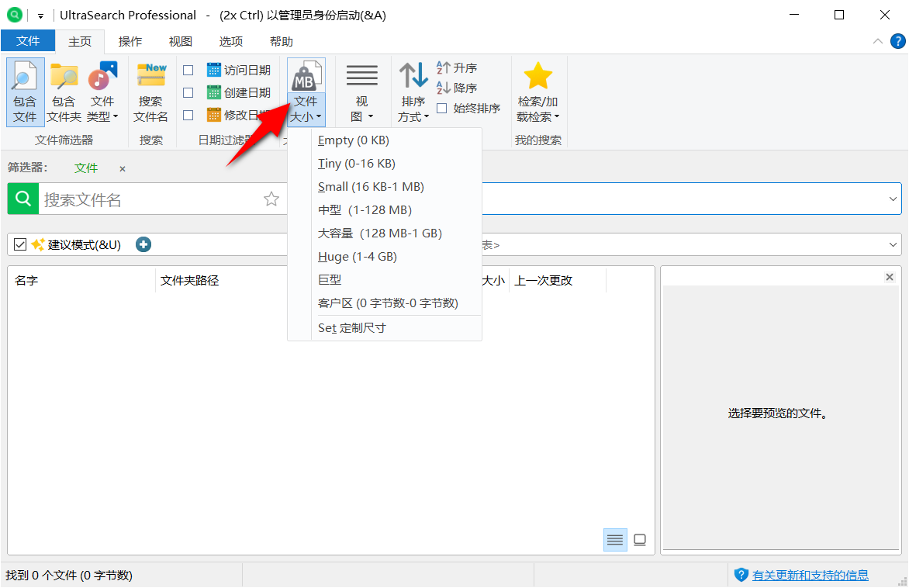Screen dimensions: 909x588
Task: Expand the search filename history dropdown
Action: coord(893,199)
